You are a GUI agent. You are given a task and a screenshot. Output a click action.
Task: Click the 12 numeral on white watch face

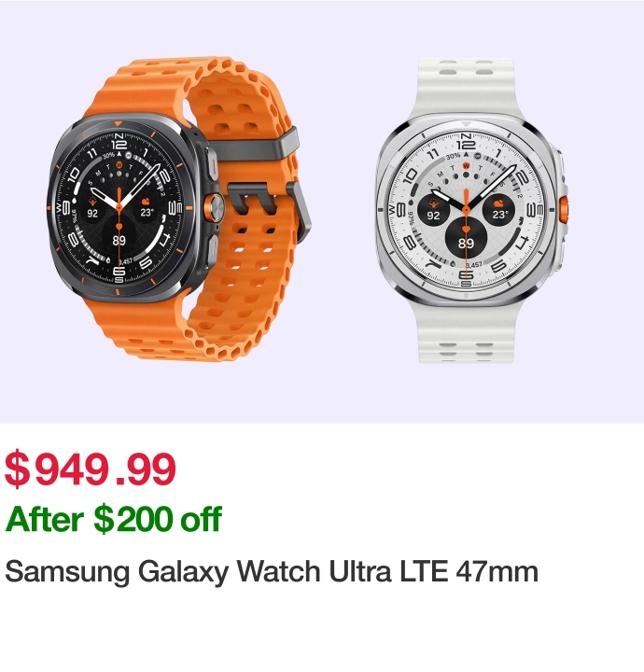466,145
